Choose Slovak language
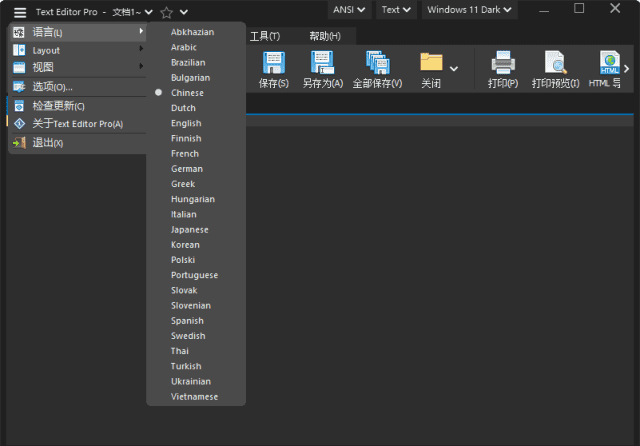Image resolution: width=640 pixels, height=446 pixels. click(x=196, y=290)
